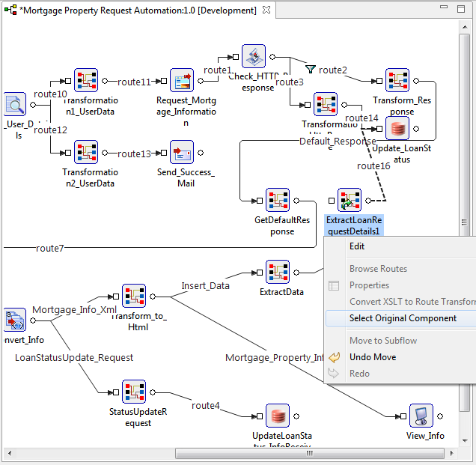The width and height of the screenshot is (476, 465).
Task: Select the route16 label
Action: [x=373, y=165]
